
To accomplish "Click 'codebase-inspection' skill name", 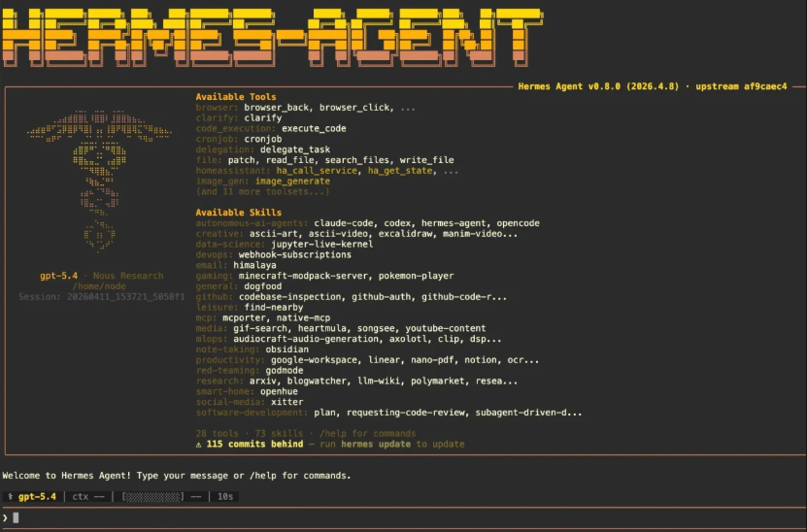I will [x=289, y=297].
